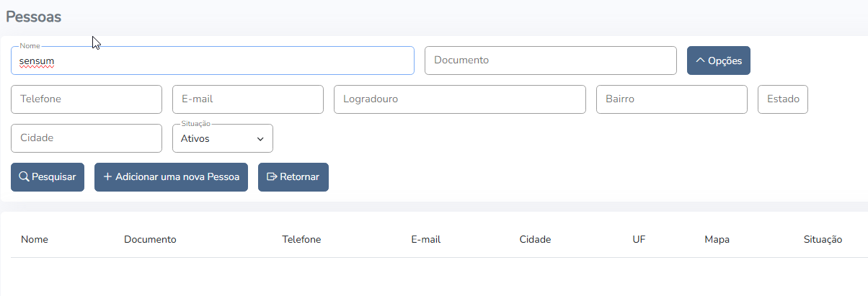Click the Documento column header
This screenshot has height=296, width=868.
[x=150, y=240]
